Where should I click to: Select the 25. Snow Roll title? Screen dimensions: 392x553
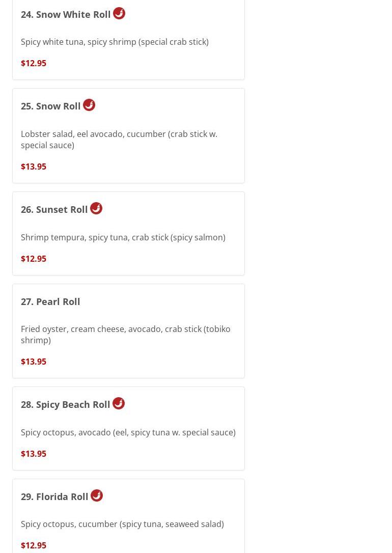click(51, 106)
